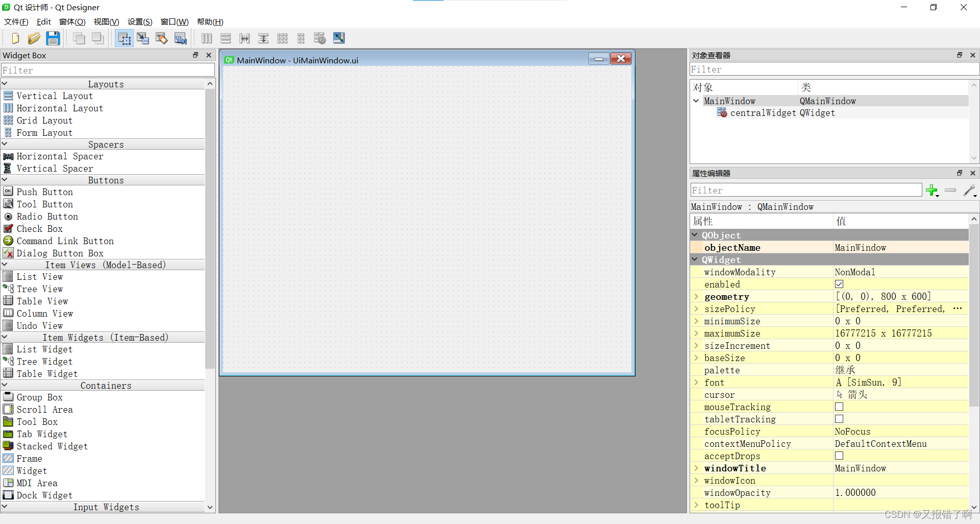Image resolution: width=980 pixels, height=524 pixels.
Task: Open the wrench configure property editor icon
Action: (x=970, y=190)
